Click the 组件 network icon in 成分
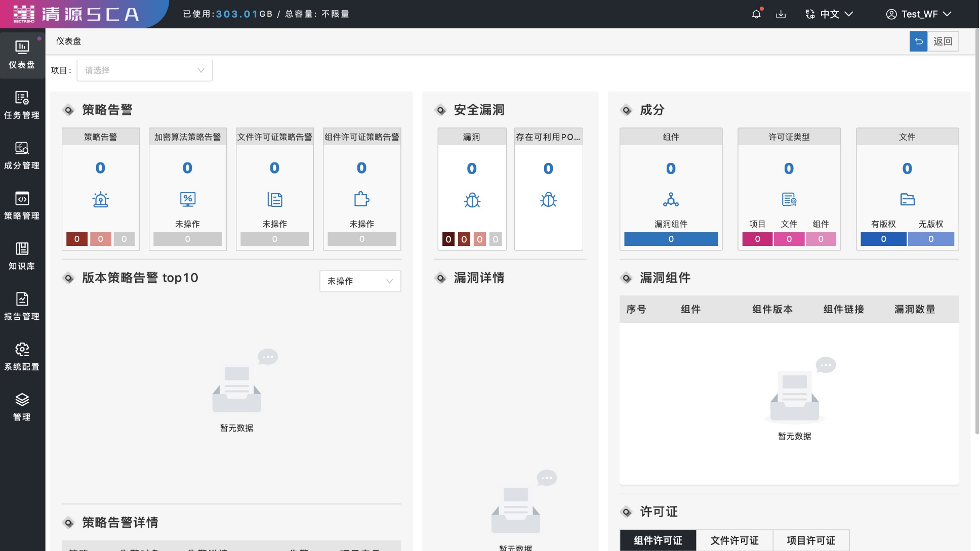 [x=671, y=200]
